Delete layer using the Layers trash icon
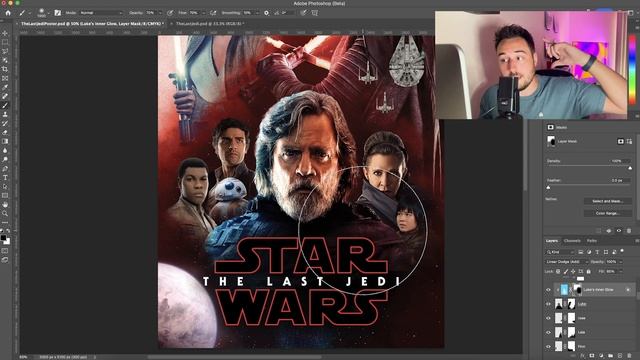 pyautogui.click(x=629, y=356)
